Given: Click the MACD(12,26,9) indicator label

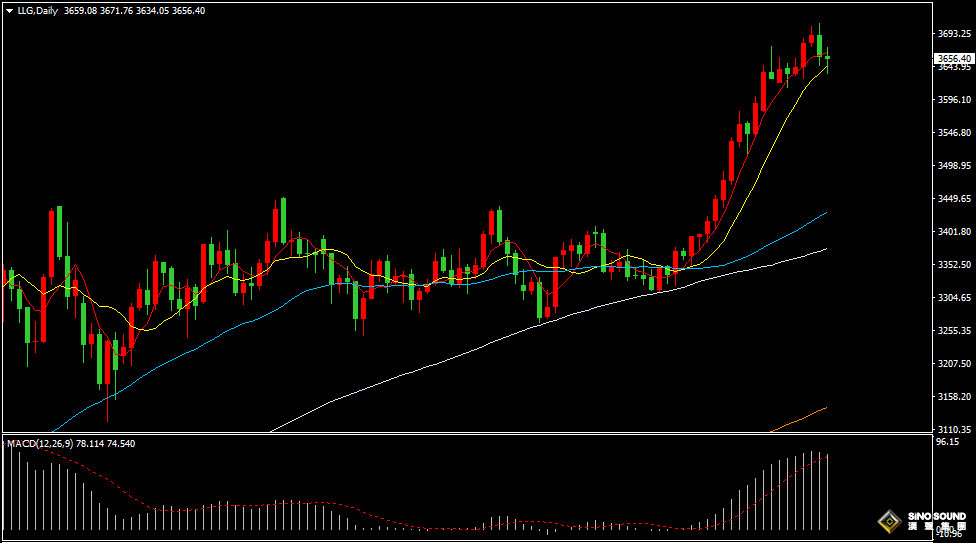Looking at the screenshot, I should click(x=40, y=443).
